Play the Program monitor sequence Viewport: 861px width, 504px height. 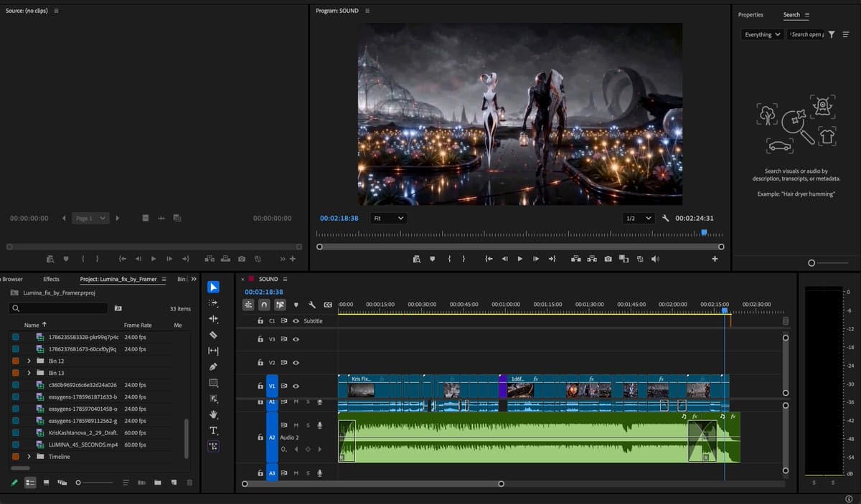point(520,259)
